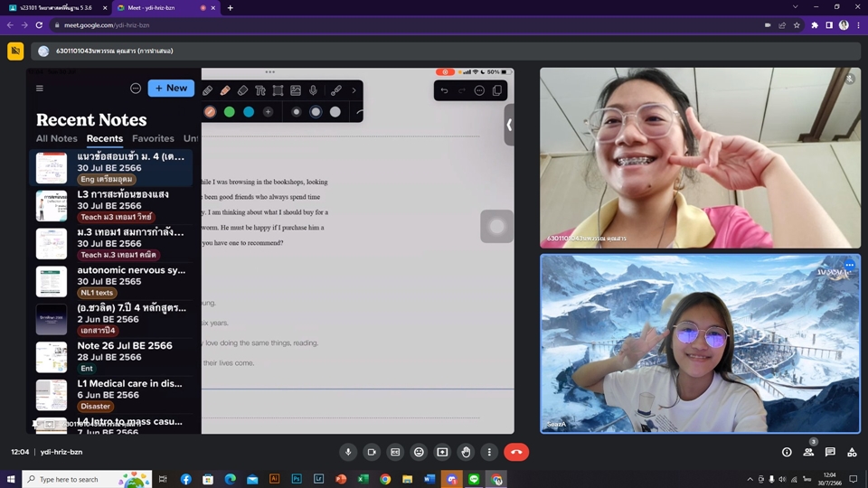Click Eng เตรียมอุดม tag

pyautogui.click(x=107, y=179)
